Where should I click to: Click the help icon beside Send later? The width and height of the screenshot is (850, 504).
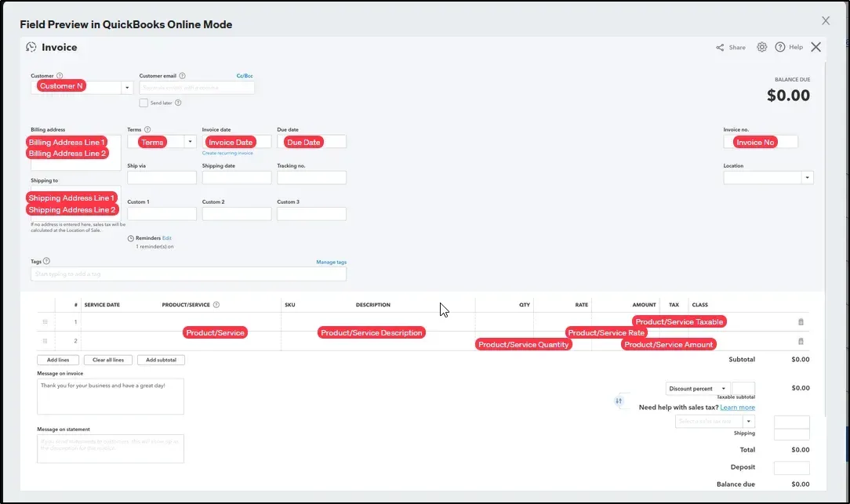(178, 103)
